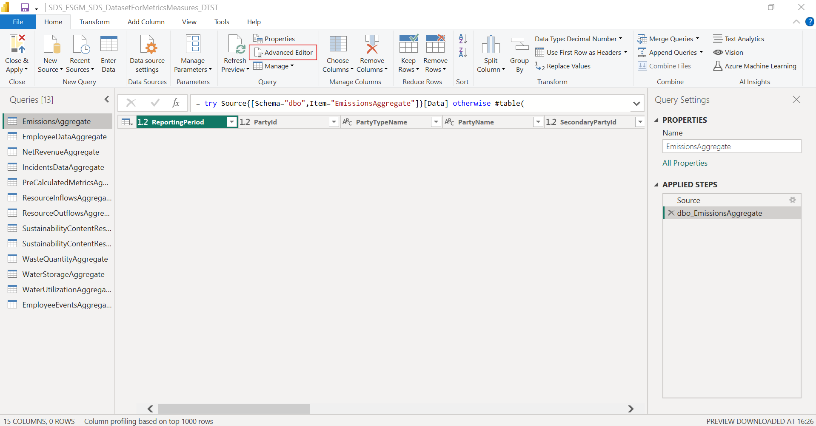
Task: Switch to the Help tab
Action: click(254, 22)
